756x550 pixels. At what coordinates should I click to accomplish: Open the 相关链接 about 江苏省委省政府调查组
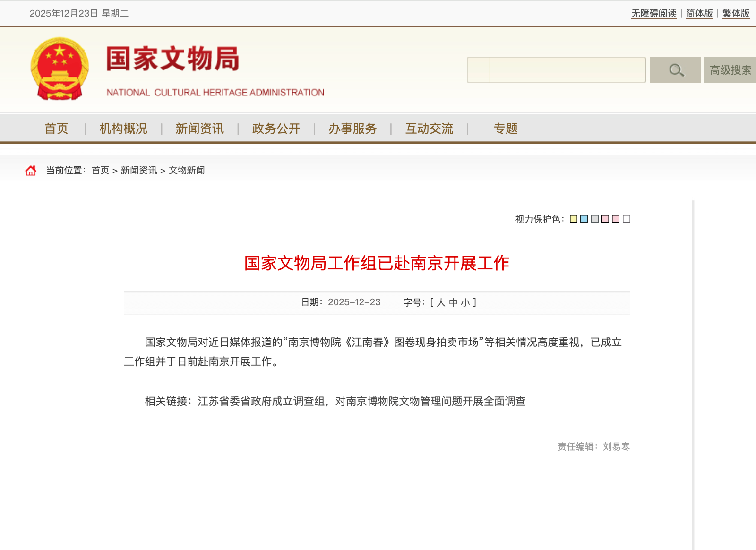click(x=364, y=402)
